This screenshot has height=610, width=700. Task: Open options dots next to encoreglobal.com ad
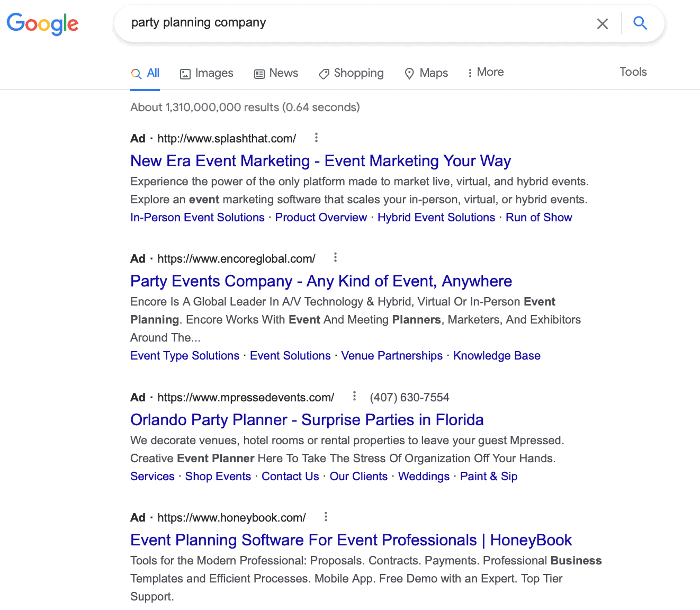[335, 258]
